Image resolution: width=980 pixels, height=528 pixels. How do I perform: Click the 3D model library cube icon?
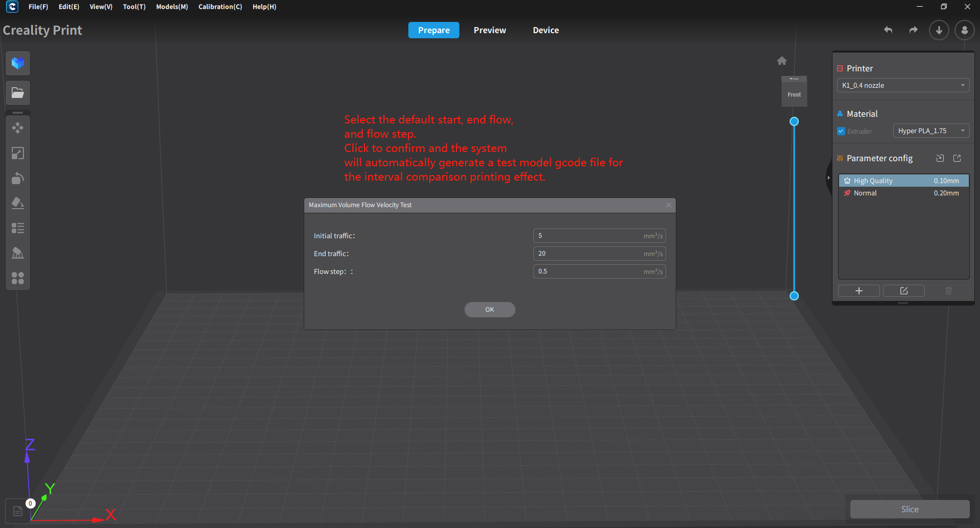click(x=18, y=63)
